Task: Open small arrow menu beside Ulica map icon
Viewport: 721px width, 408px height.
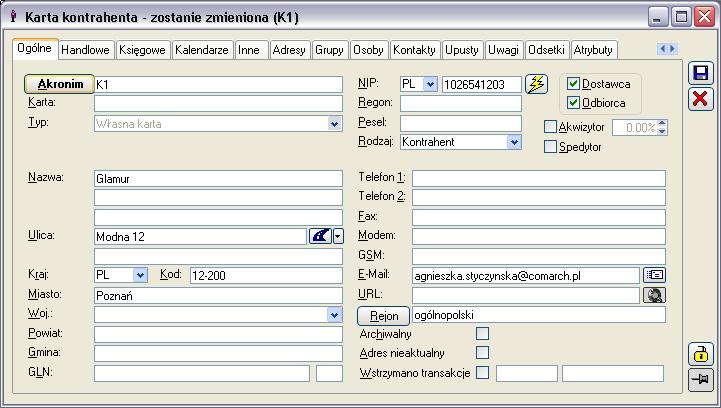Action: pos(338,236)
